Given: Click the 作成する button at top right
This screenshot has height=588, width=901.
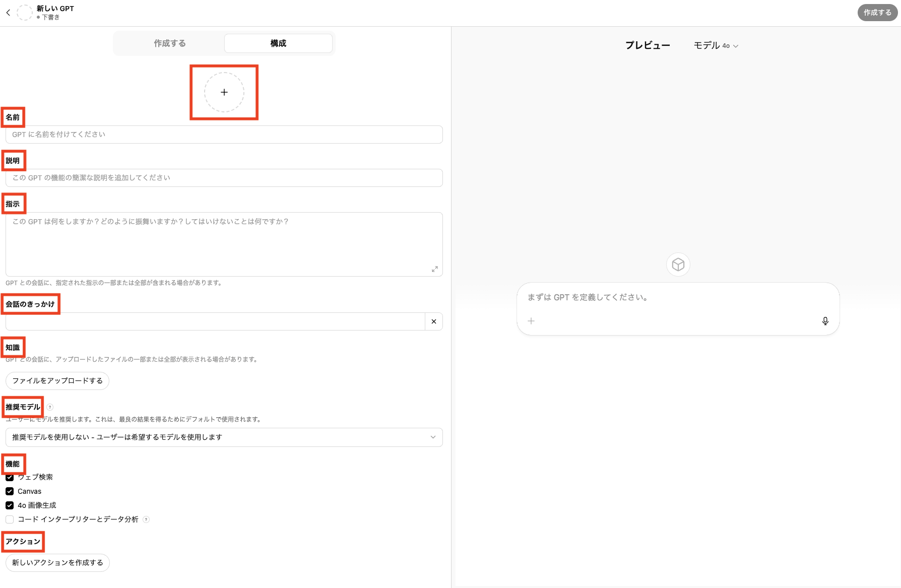Looking at the screenshot, I should point(877,13).
